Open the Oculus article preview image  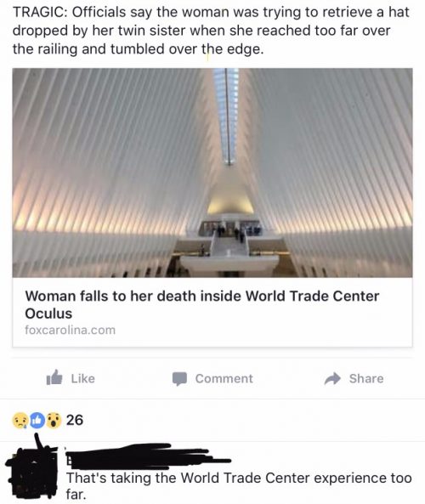(212, 173)
